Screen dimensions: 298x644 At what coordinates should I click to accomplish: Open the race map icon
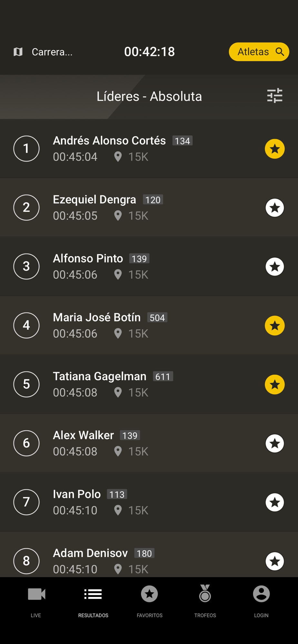point(18,52)
